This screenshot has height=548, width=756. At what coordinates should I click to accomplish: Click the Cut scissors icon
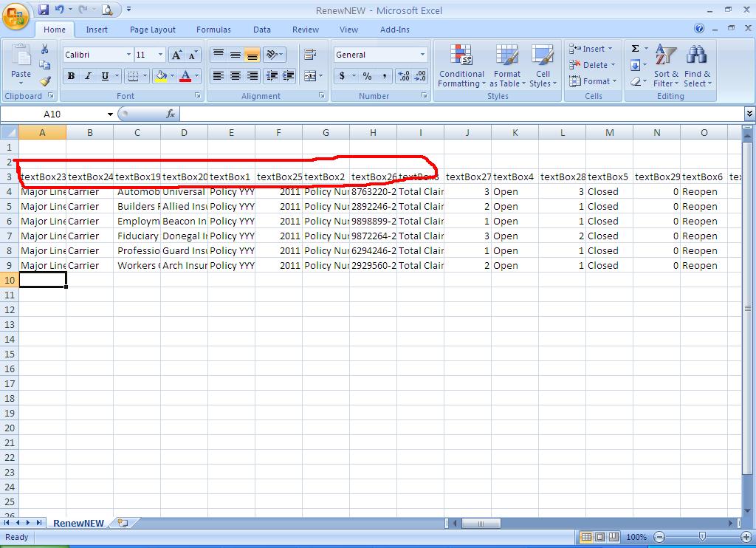coord(45,49)
